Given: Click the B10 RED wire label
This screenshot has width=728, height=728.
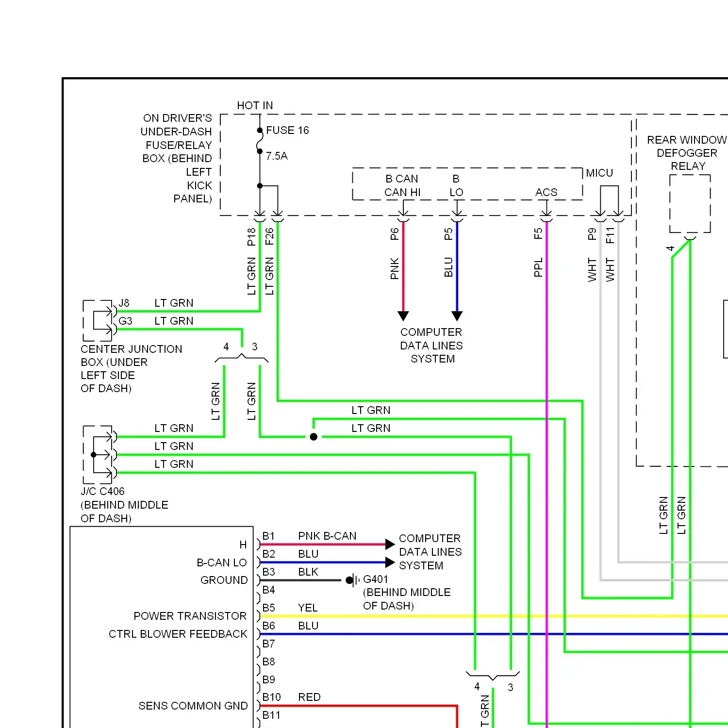Looking at the screenshot, I should coord(309,697).
